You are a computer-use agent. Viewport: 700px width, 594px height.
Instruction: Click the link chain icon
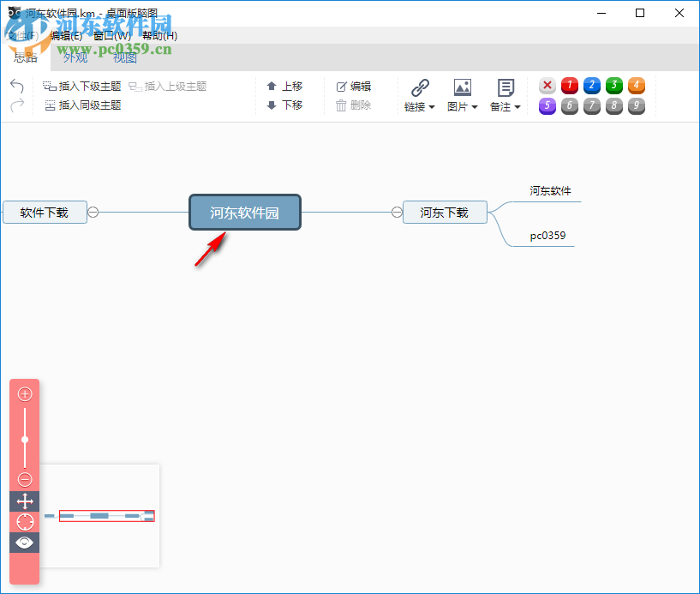(x=420, y=87)
